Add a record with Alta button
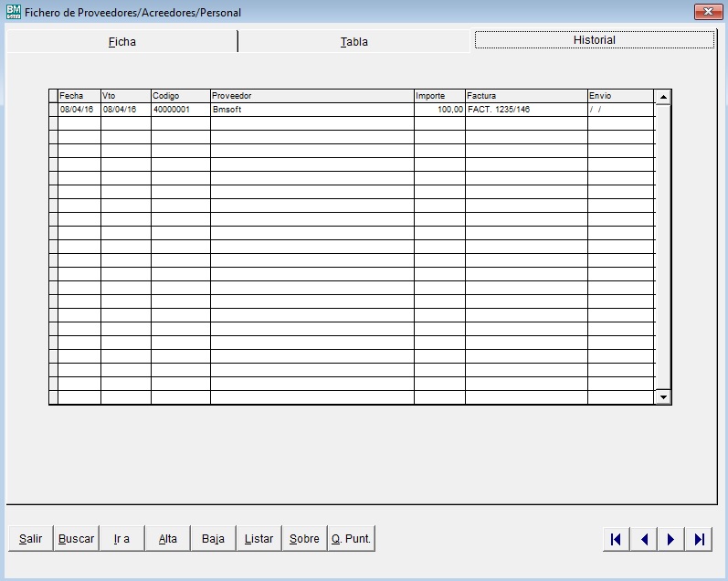The image size is (728, 581). (x=167, y=539)
